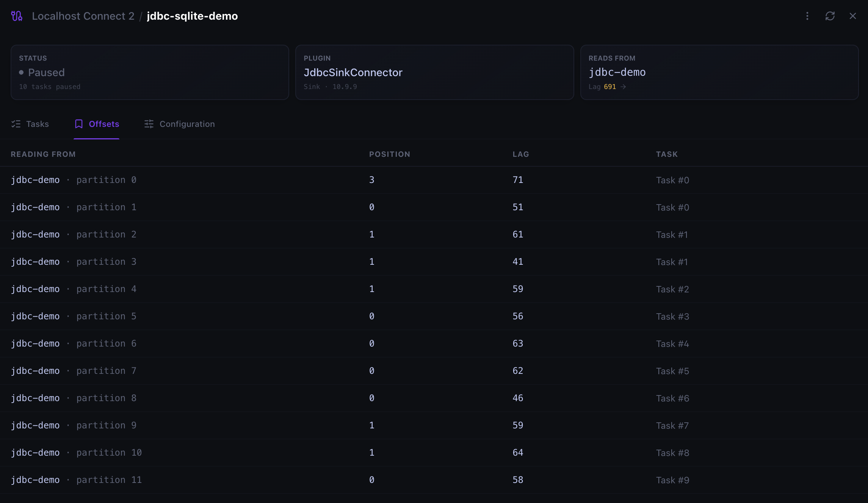Open the Configuration tab
This screenshot has height=503, width=868.
[x=179, y=124]
